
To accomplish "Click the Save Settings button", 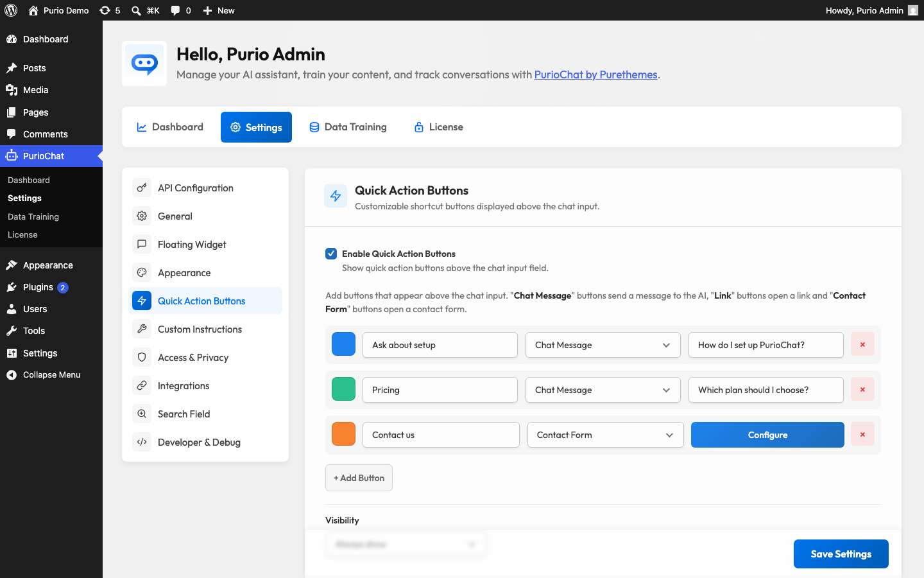I will coord(841,554).
